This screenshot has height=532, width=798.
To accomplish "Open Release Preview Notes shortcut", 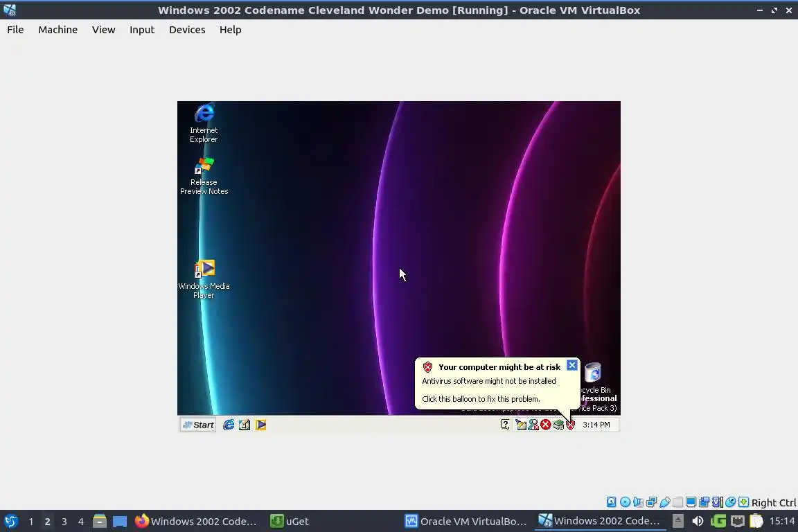I will tap(204, 176).
